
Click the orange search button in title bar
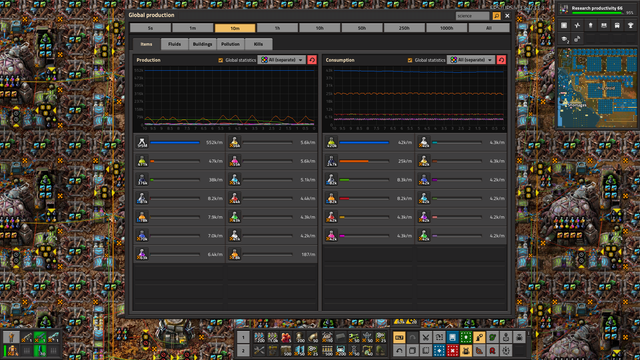coord(496,16)
